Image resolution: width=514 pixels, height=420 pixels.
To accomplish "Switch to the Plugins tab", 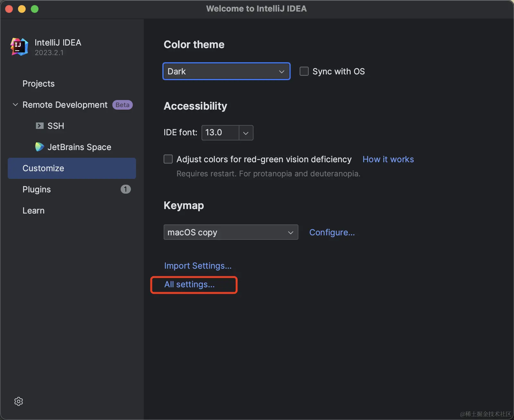I will pos(37,189).
